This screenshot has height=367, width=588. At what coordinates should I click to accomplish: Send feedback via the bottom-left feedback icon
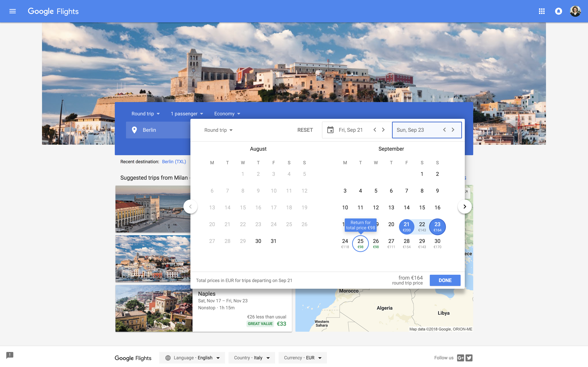click(10, 355)
